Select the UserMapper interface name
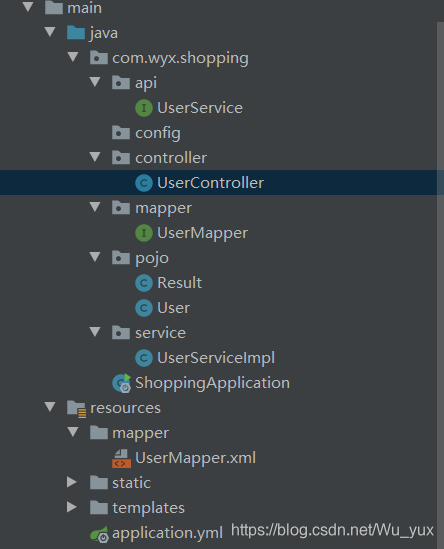 click(202, 233)
